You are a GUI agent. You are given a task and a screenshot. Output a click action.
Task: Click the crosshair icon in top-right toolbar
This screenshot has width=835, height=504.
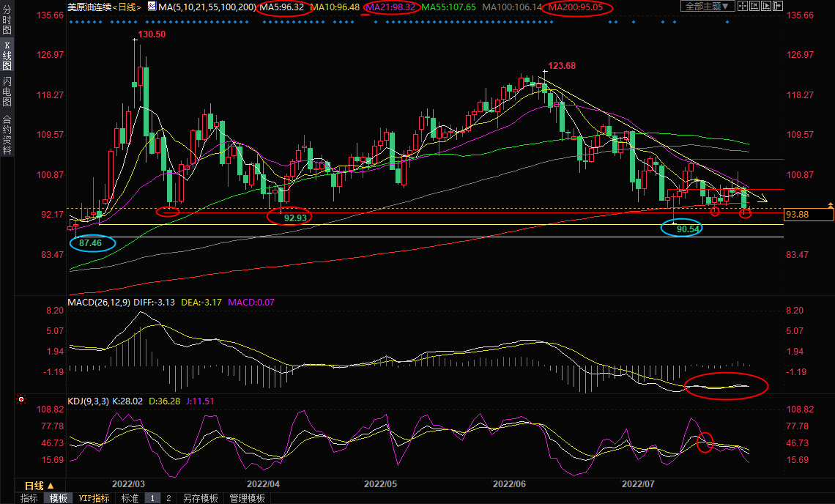click(x=742, y=7)
